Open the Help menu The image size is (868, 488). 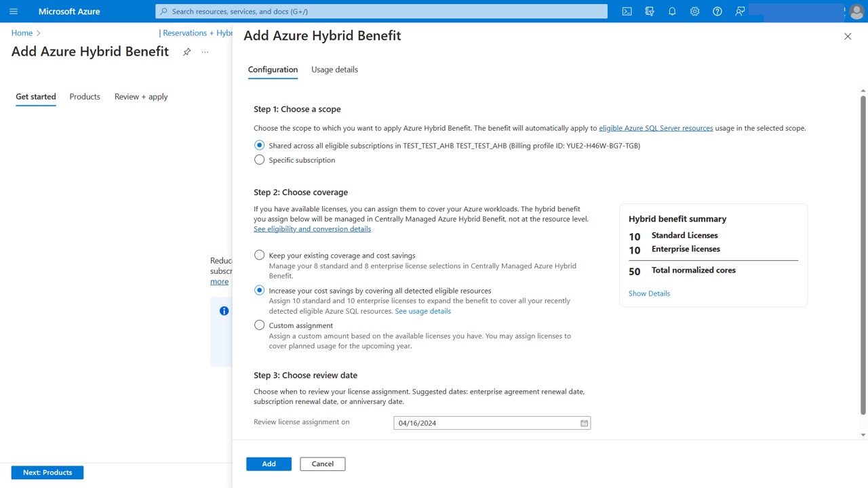[717, 11]
